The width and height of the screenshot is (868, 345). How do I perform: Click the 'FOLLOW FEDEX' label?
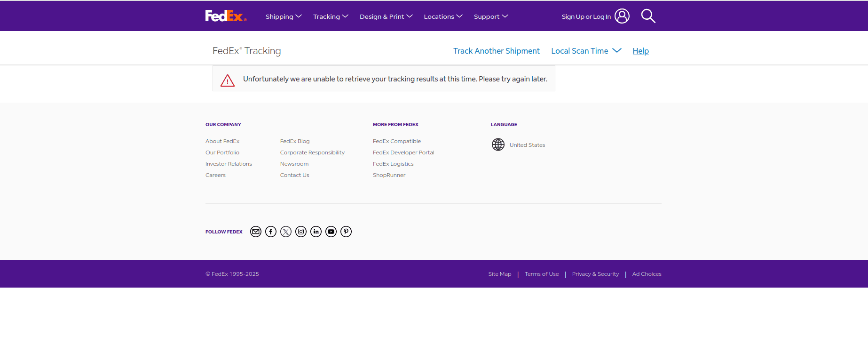click(224, 232)
